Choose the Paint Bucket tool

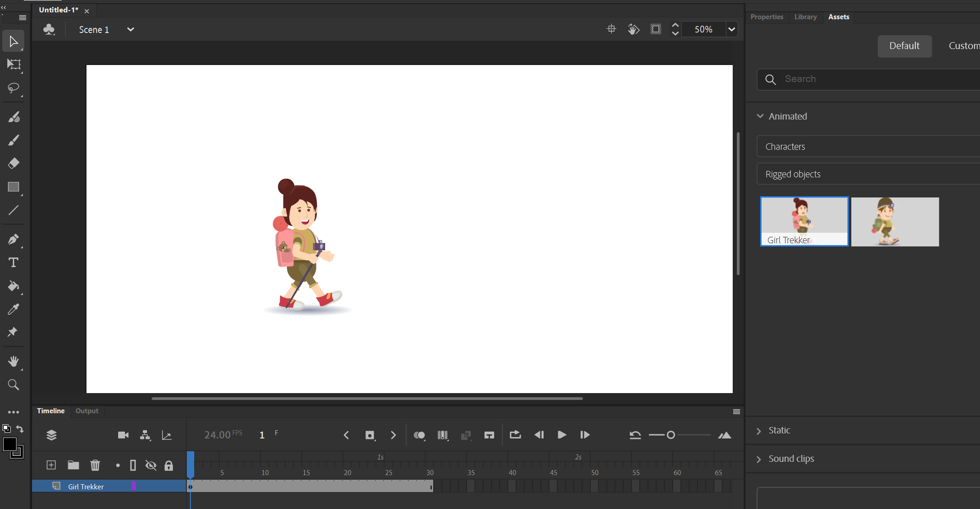click(x=14, y=286)
